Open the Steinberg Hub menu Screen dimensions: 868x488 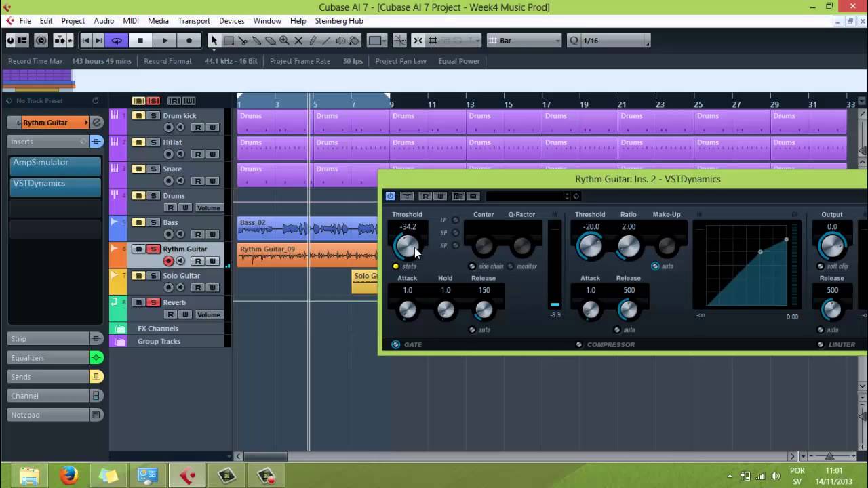339,21
